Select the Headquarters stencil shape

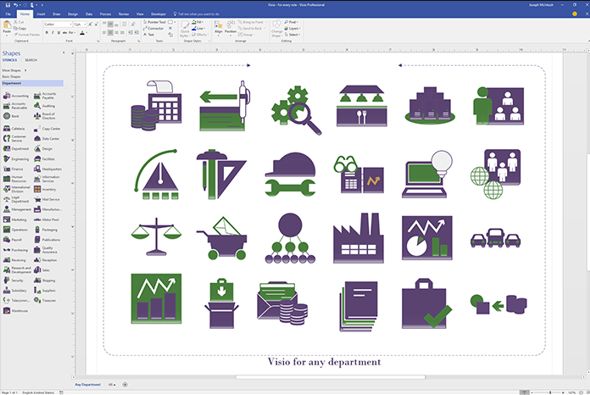(48, 169)
